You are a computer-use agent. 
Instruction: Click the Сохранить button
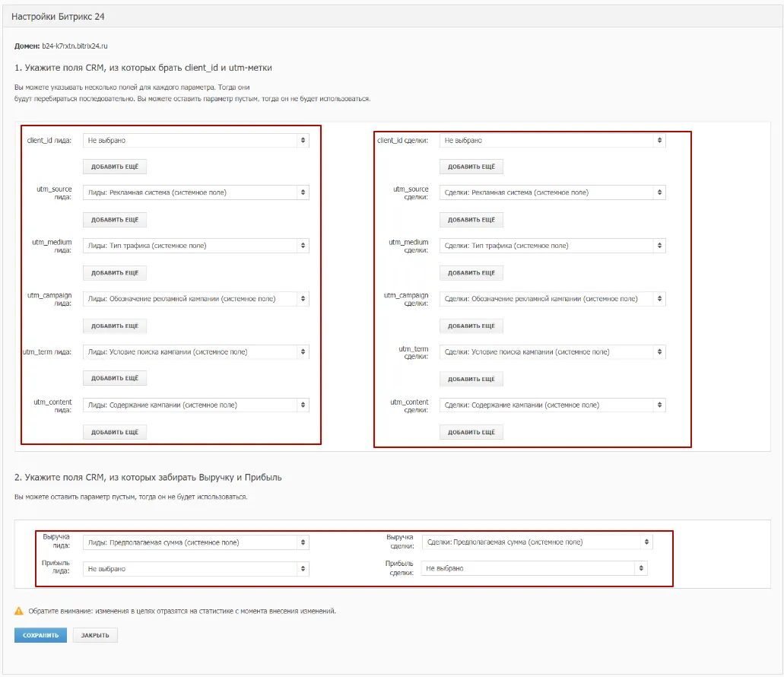[x=40, y=635]
